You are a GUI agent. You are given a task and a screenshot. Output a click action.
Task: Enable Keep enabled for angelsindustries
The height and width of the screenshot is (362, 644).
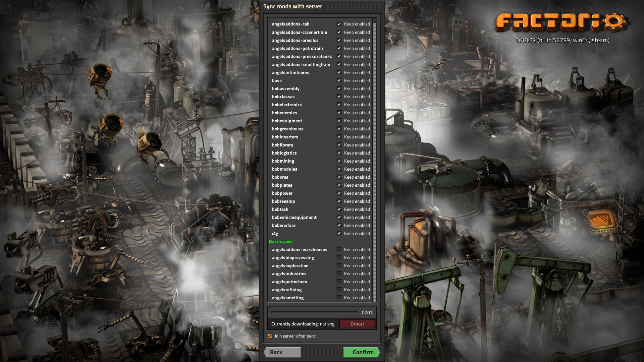point(339,274)
